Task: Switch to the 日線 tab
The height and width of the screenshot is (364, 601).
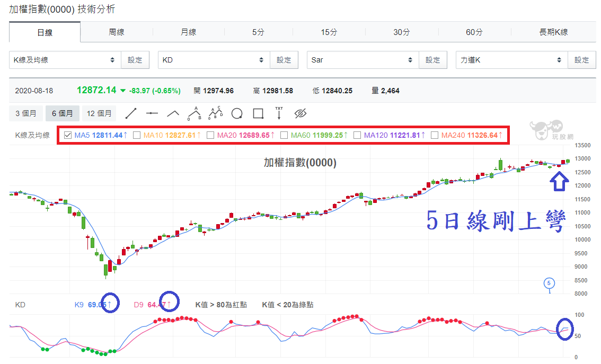Action: click(x=45, y=32)
